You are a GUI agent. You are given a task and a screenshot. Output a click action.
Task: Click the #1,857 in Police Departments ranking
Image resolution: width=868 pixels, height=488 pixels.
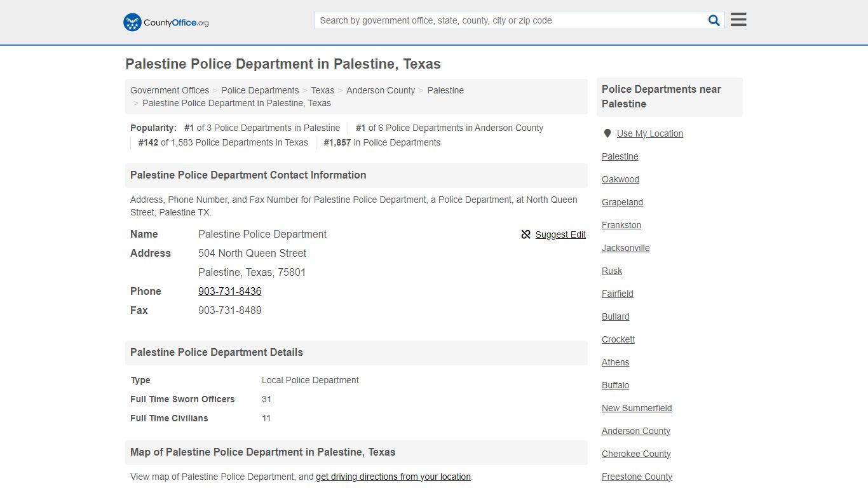(x=382, y=142)
